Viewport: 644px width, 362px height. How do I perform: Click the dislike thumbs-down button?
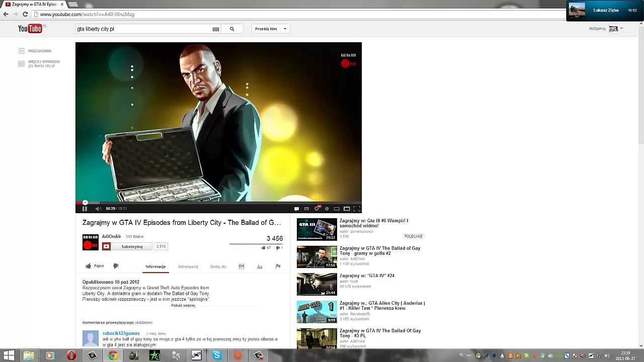click(x=116, y=266)
